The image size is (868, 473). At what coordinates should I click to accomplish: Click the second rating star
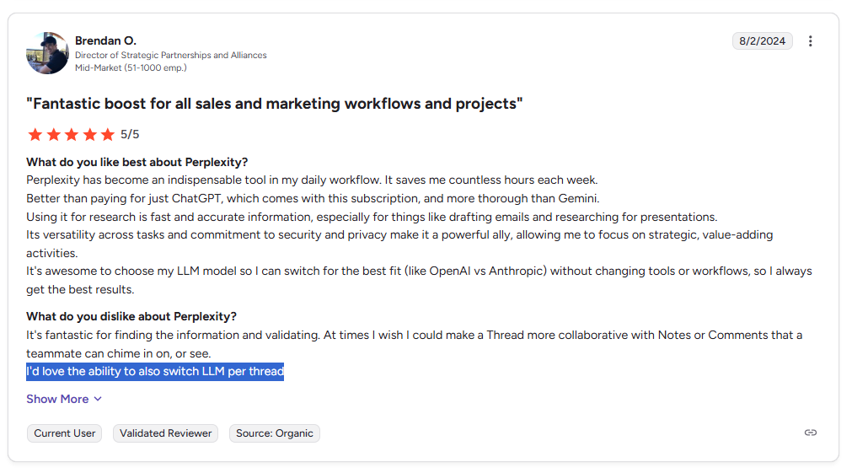pos(53,135)
